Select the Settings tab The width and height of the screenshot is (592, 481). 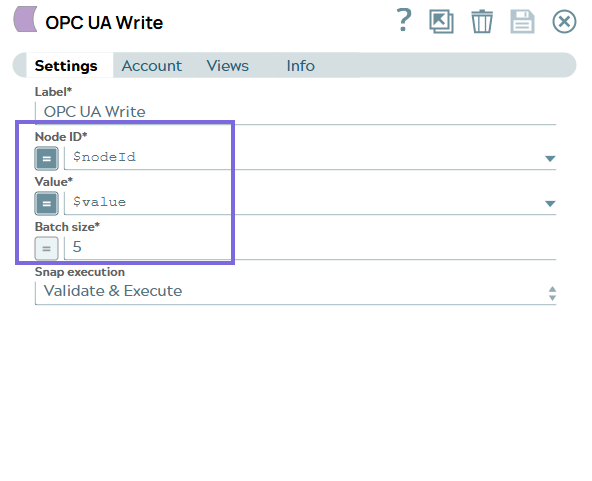pyautogui.click(x=66, y=66)
